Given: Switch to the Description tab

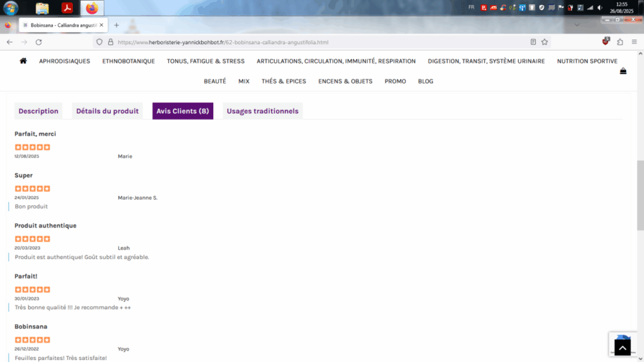Looking at the screenshot, I should [x=38, y=111].
